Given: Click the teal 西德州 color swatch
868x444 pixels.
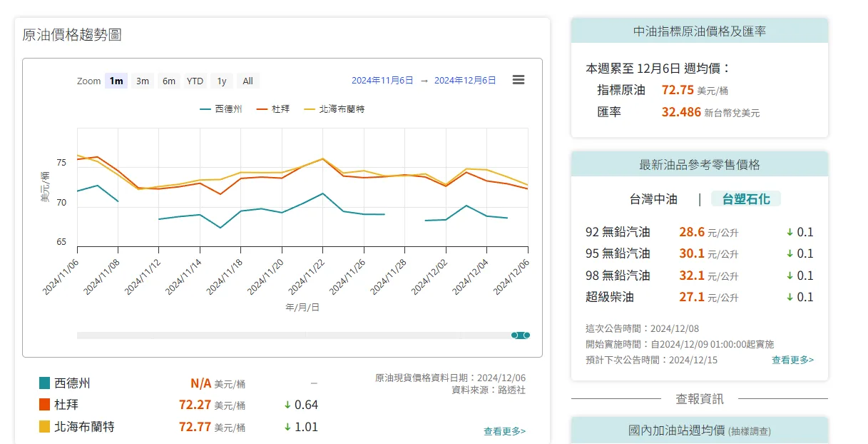Looking at the screenshot, I should [x=44, y=383].
